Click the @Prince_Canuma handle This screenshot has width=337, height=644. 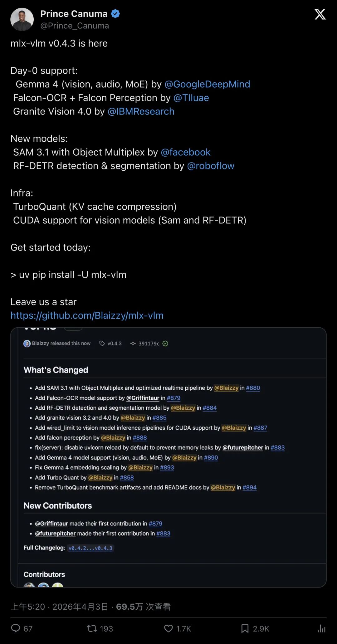tap(75, 26)
